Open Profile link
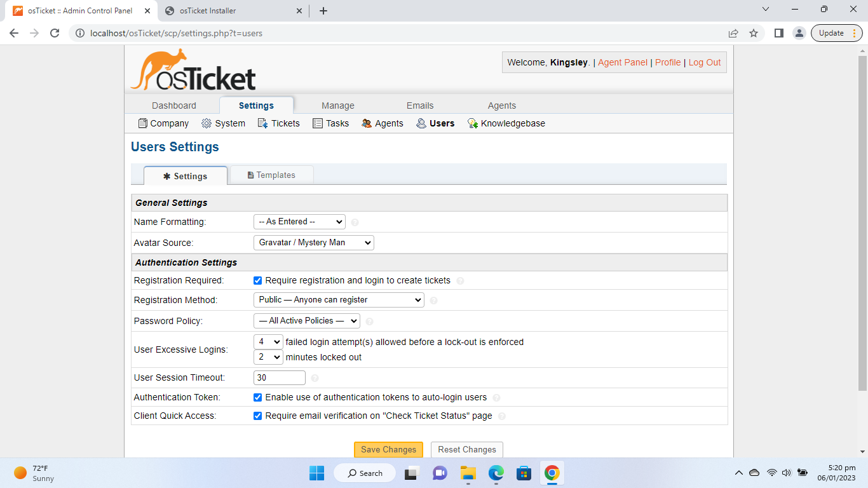The height and width of the screenshot is (488, 868). 668,62
